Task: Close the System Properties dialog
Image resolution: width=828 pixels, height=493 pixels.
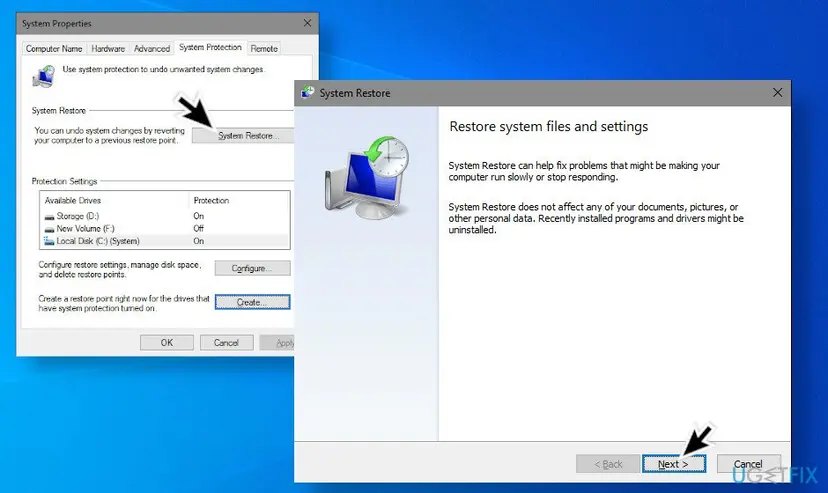Action: tap(307, 23)
